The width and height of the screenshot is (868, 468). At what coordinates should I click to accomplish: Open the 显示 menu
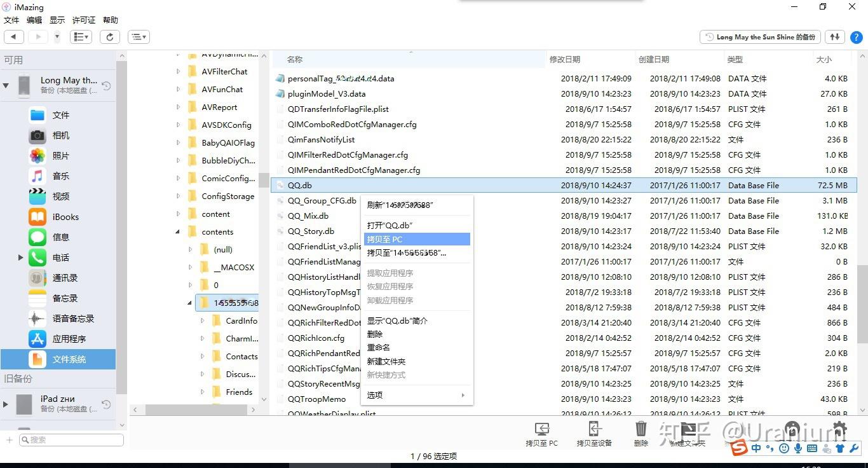click(57, 20)
